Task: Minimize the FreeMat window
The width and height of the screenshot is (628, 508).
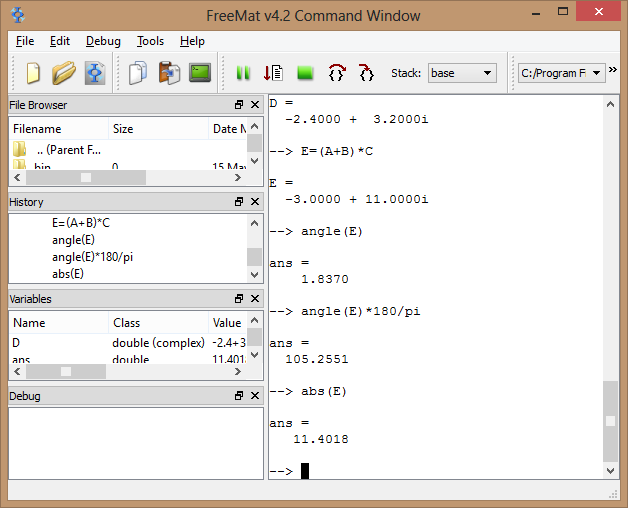Action: tap(536, 12)
